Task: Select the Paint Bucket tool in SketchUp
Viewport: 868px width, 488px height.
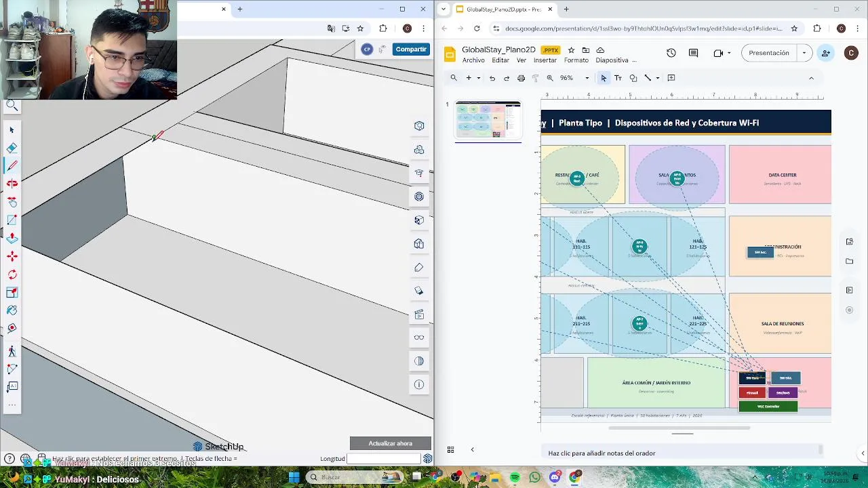Action: (x=12, y=310)
